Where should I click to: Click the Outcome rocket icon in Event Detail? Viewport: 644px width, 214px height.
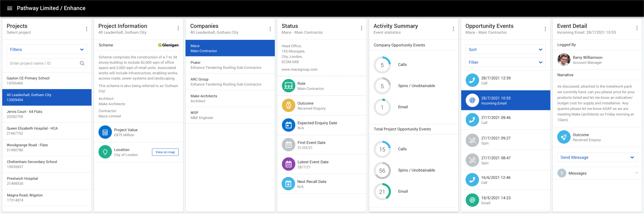564,137
